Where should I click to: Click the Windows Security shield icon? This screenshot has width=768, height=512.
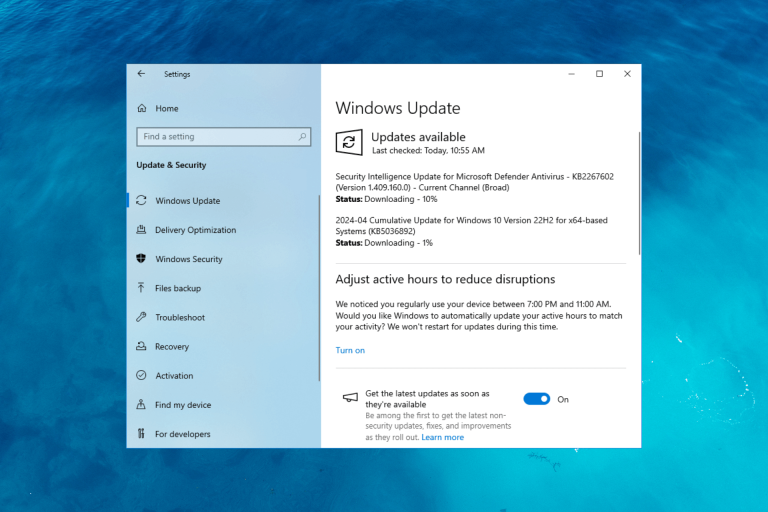[x=141, y=258]
